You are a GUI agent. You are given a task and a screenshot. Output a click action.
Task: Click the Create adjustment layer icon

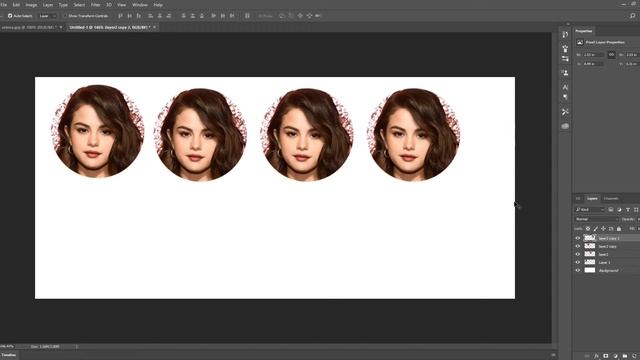(x=615, y=356)
